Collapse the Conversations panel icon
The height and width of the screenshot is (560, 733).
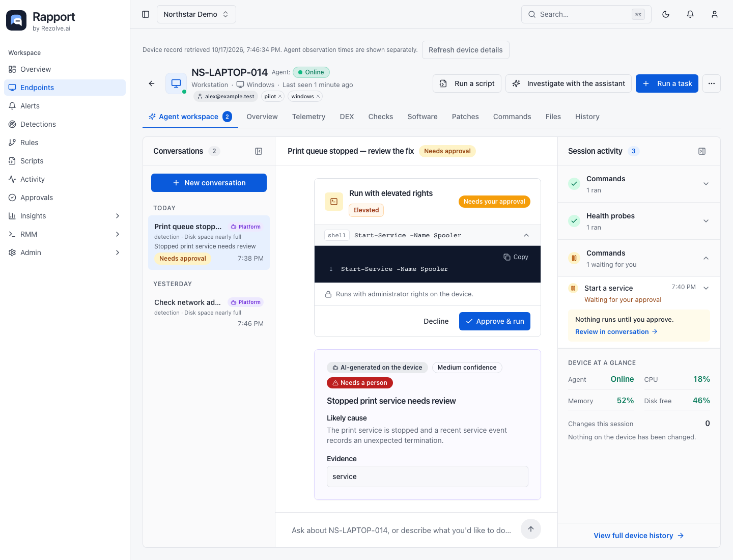259,151
